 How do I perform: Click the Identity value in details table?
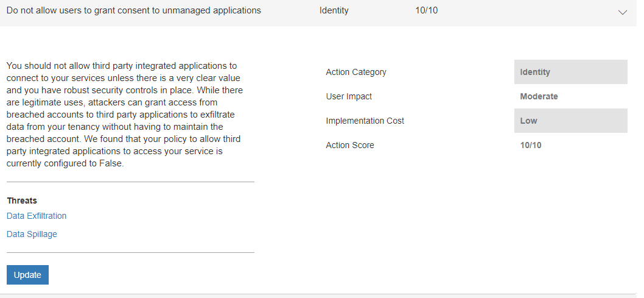(535, 72)
